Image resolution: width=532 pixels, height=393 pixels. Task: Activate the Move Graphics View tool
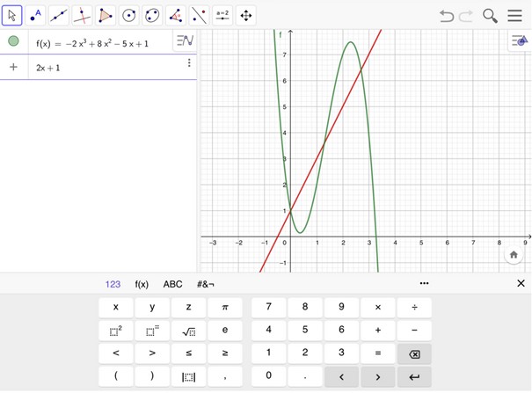[246, 15]
